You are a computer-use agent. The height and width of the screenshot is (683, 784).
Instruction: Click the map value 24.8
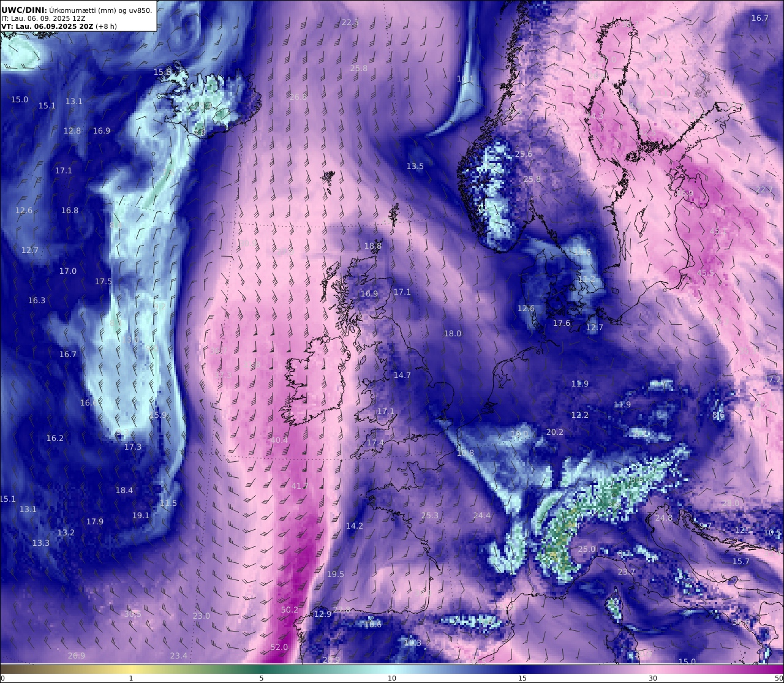pos(664,518)
